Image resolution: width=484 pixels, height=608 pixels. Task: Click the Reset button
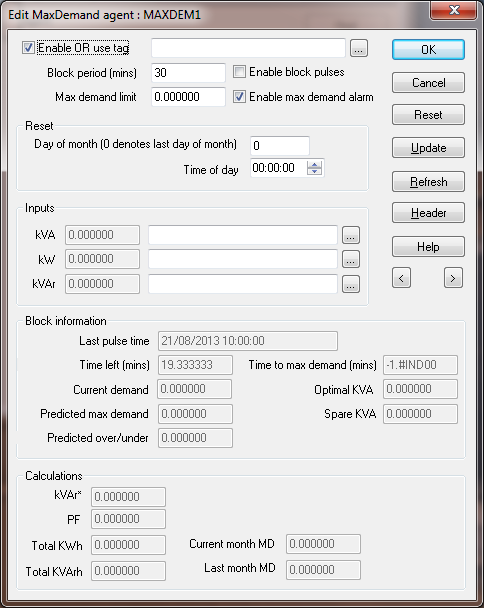pos(428,115)
